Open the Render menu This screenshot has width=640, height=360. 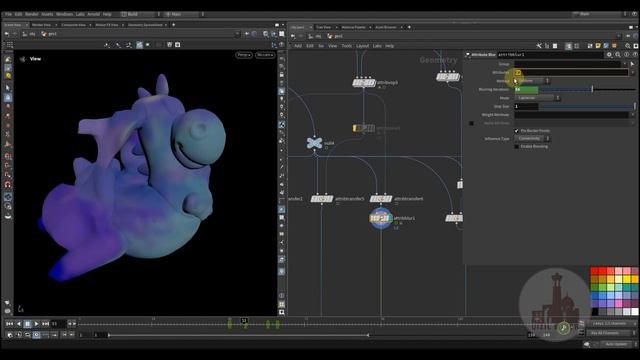31,14
